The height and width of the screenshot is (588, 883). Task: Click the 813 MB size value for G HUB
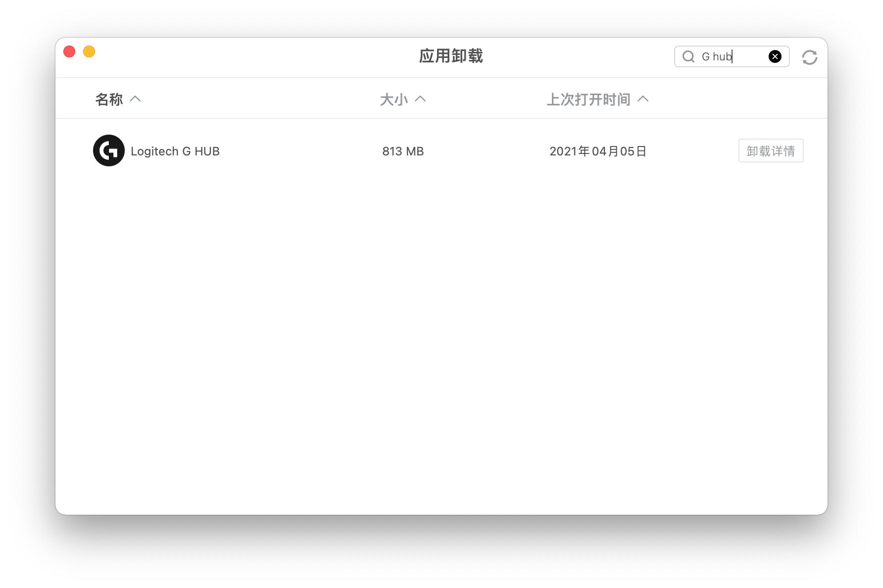[402, 151]
